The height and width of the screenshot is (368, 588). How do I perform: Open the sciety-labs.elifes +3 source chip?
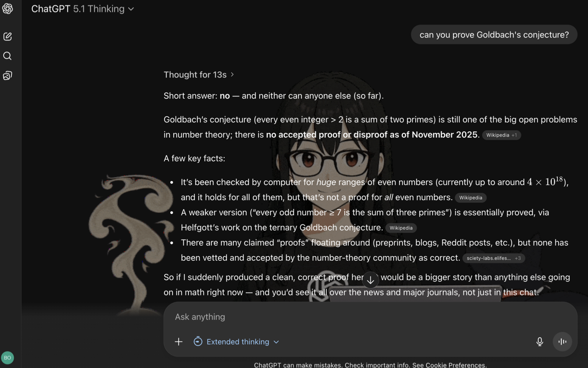[493, 258]
